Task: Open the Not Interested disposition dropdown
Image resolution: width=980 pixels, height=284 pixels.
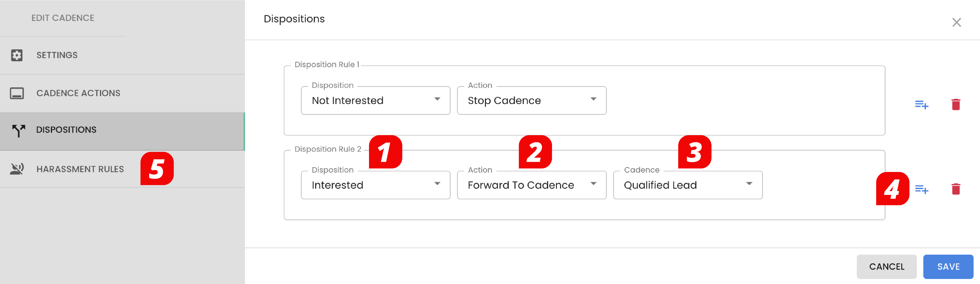Action: (x=375, y=101)
